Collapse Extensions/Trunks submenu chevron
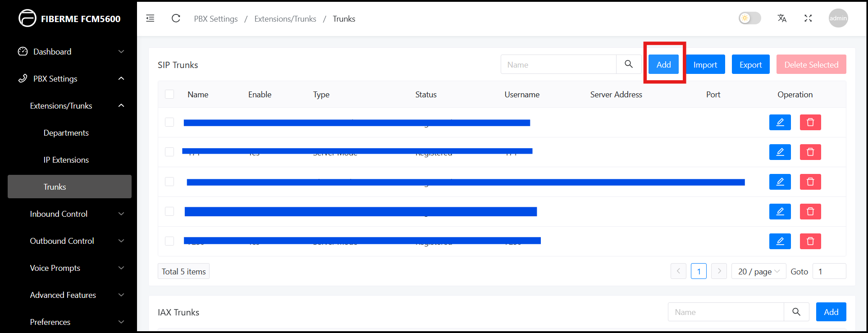This screenshot has height=333, width=868. click(x=121, y=105)
